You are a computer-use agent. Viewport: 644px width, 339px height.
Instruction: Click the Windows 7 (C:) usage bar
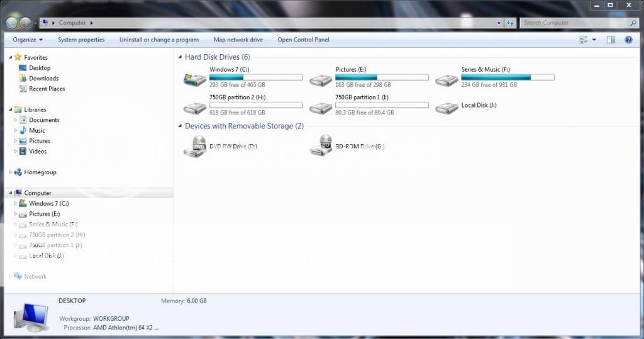pyautogui.click(x=256, y=77)
